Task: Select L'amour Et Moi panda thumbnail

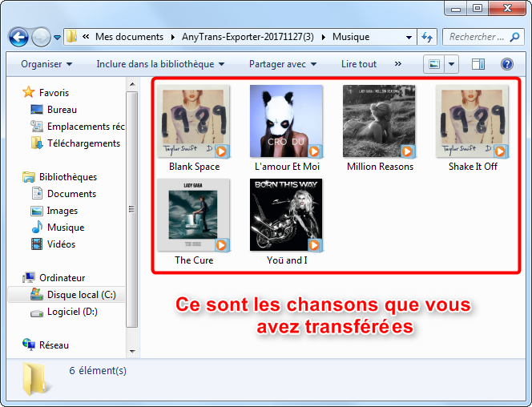Action: click(286, 122)
